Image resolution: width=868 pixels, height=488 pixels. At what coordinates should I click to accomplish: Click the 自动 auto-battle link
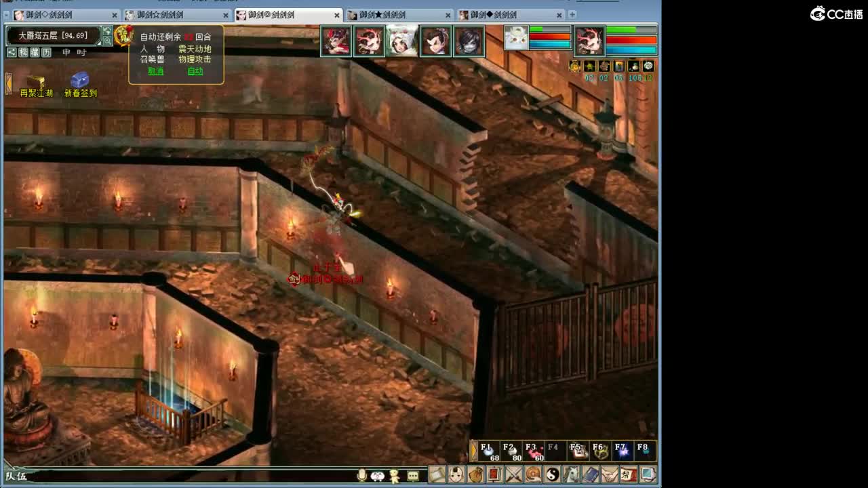(195, 71)
